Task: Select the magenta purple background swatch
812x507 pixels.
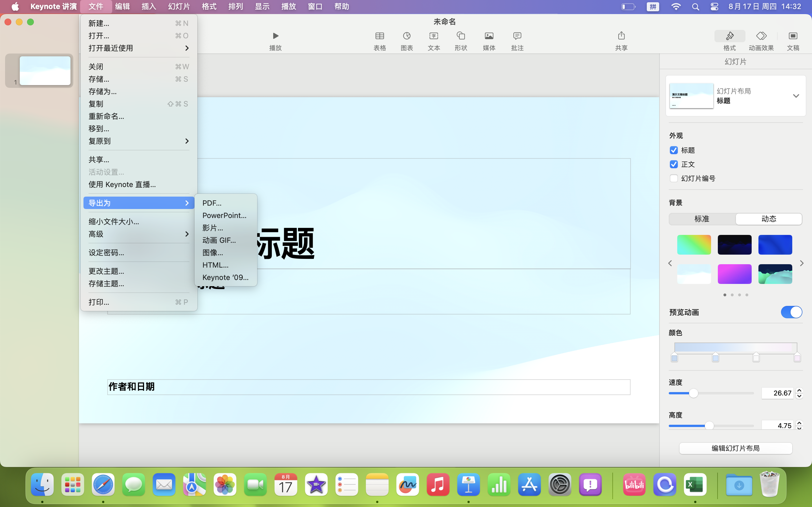Action: (734, 274)
